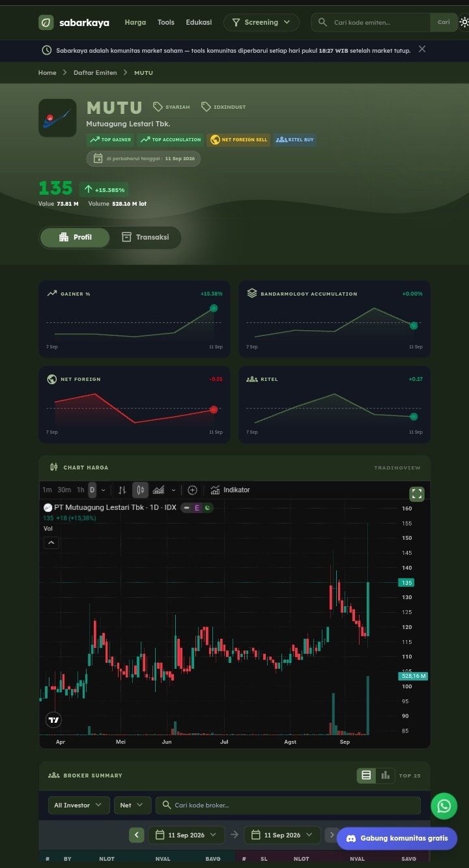Open the TRADINGVIEW link

click(x=397, y=468)
